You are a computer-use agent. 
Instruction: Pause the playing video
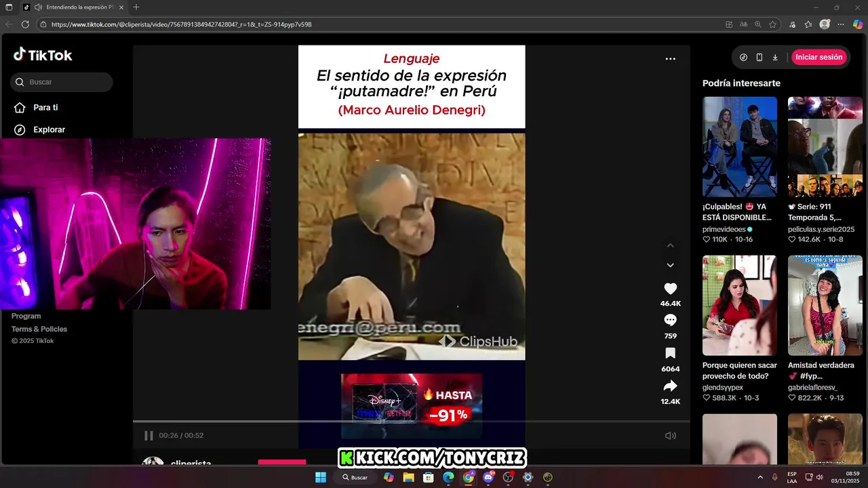(x=149, y=435)
